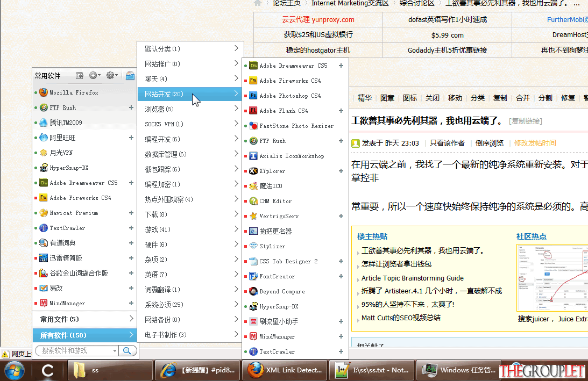Open the gear settings dropdown in launcher header
The height and width of the screenshot is (381, 588).
(112, 75)
